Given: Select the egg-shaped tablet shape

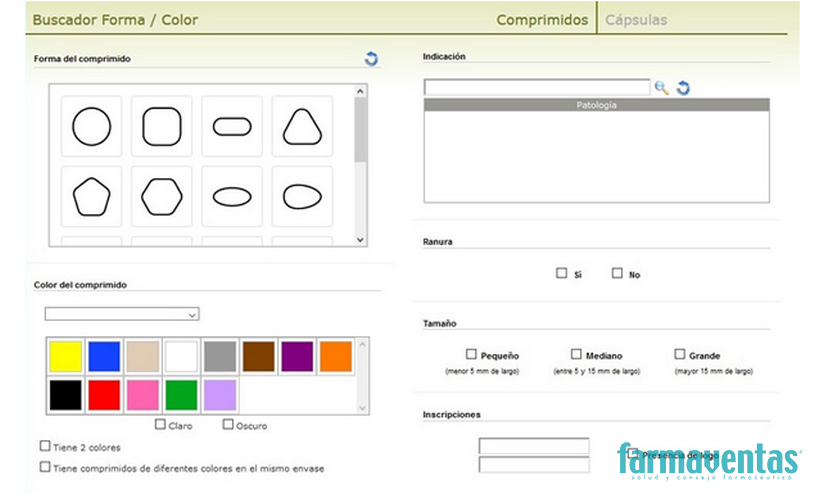Looking at the screenshot, I should [302, 197].
